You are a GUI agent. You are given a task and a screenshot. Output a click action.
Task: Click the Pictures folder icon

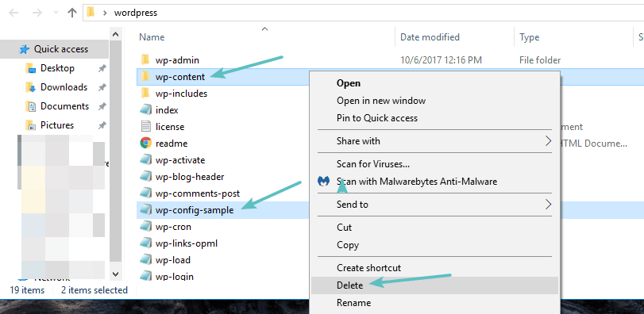tap(30, 125)
